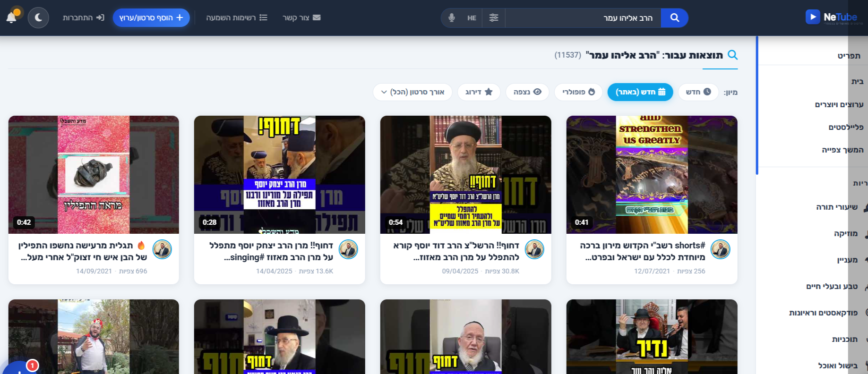
Task: Activate the microphone voice search
Action: tap(452, 18)
